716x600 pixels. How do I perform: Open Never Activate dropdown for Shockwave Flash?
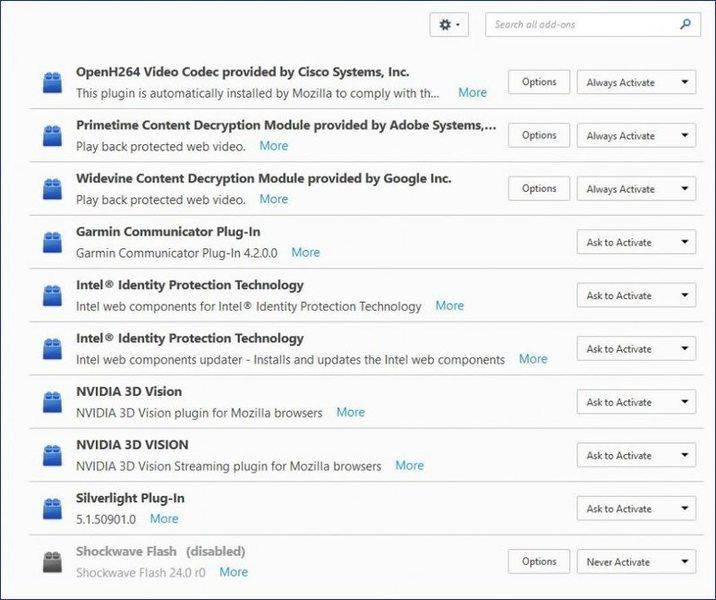(x=636, y=562)
